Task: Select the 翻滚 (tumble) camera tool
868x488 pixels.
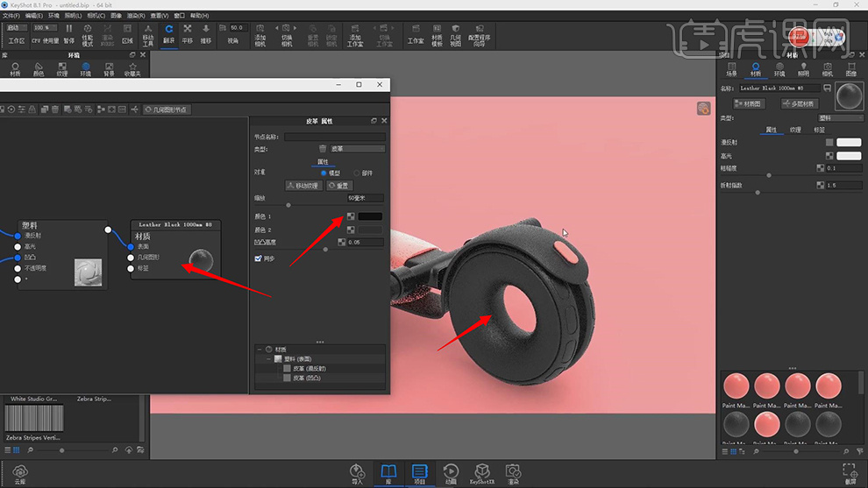Action: (169, 32)
